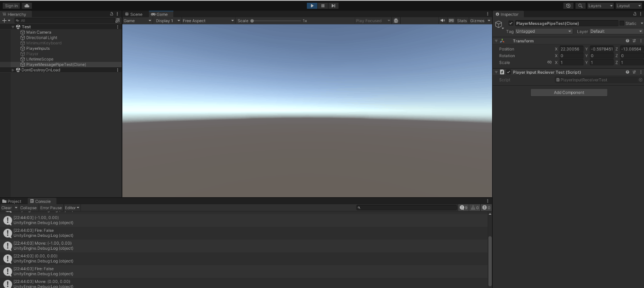Toggle the Inspector lock icon
The width and height of the screenshot is (644, 288).
(635, 14)
